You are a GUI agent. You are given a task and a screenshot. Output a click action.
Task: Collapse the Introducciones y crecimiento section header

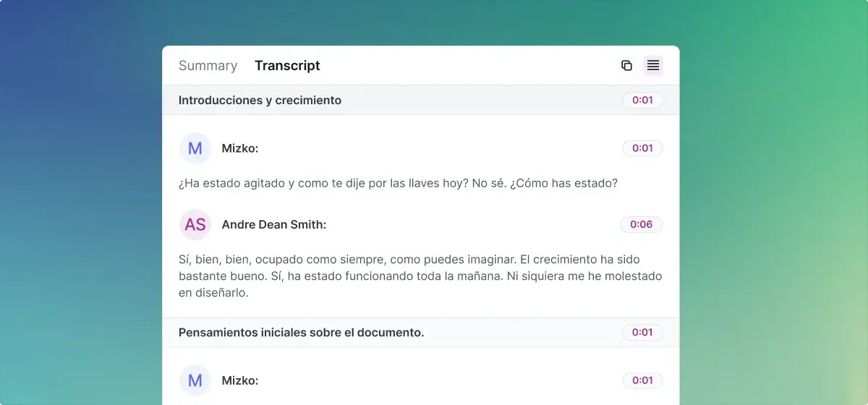(421, 101)
